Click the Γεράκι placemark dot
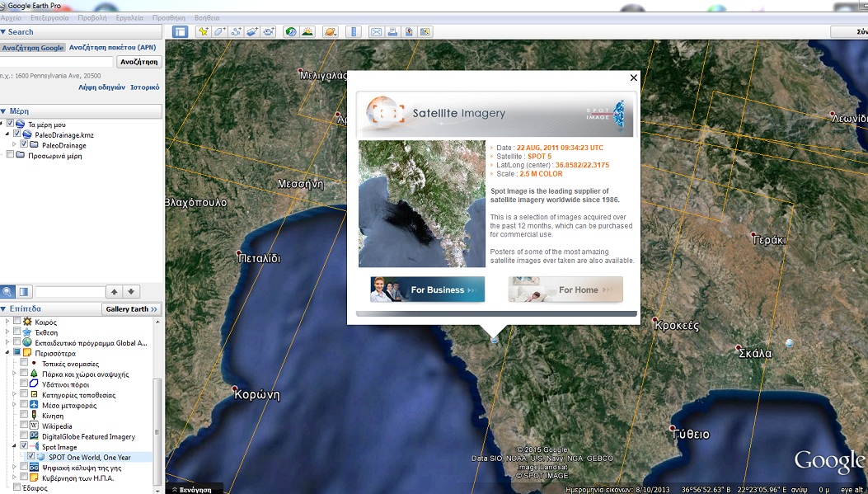The height and width of the screenshot is (494, 868). (753, 234)
